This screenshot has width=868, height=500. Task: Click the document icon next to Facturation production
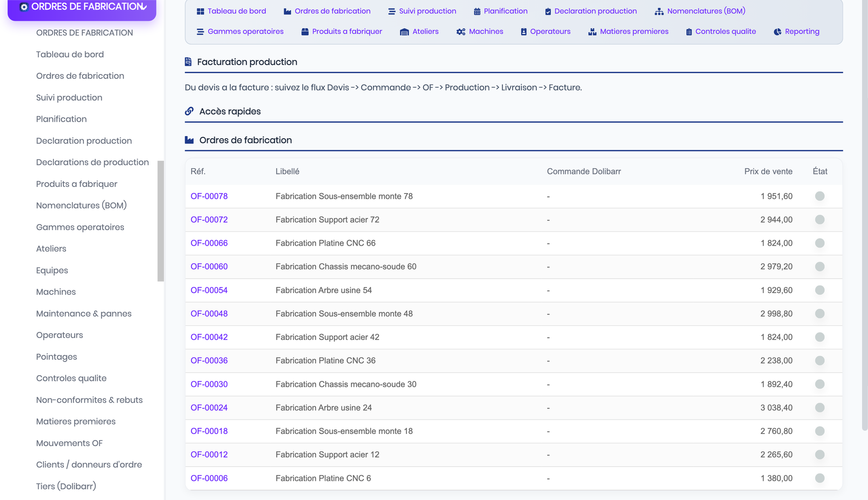pyautogui.click(x=188, y=62)
